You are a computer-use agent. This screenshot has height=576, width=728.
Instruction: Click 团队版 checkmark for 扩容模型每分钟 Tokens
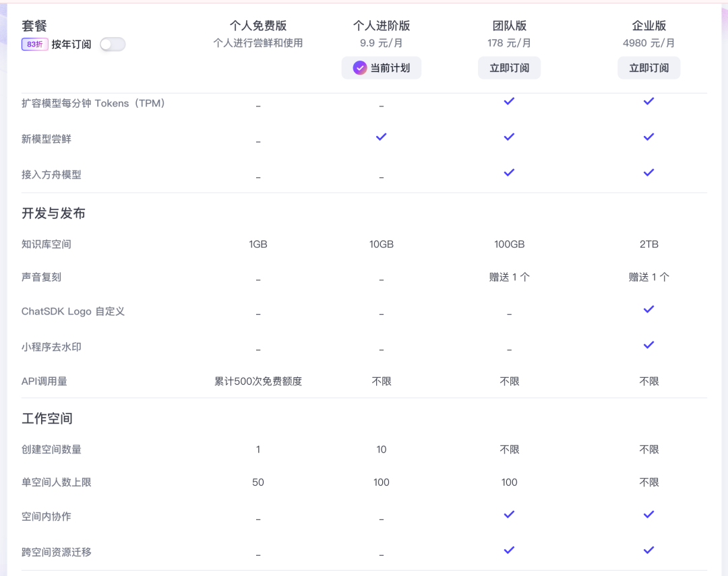(x=509, y=101)
